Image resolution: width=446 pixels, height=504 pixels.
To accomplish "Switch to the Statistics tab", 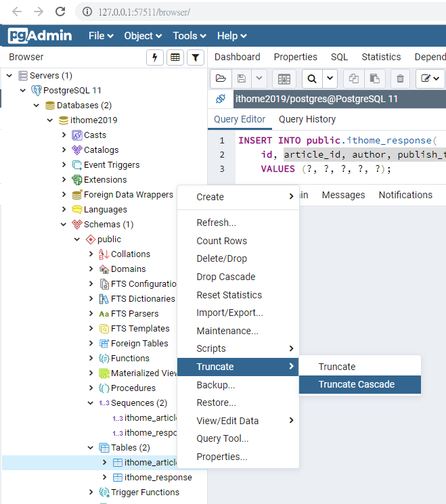I will tap(381, 58).
